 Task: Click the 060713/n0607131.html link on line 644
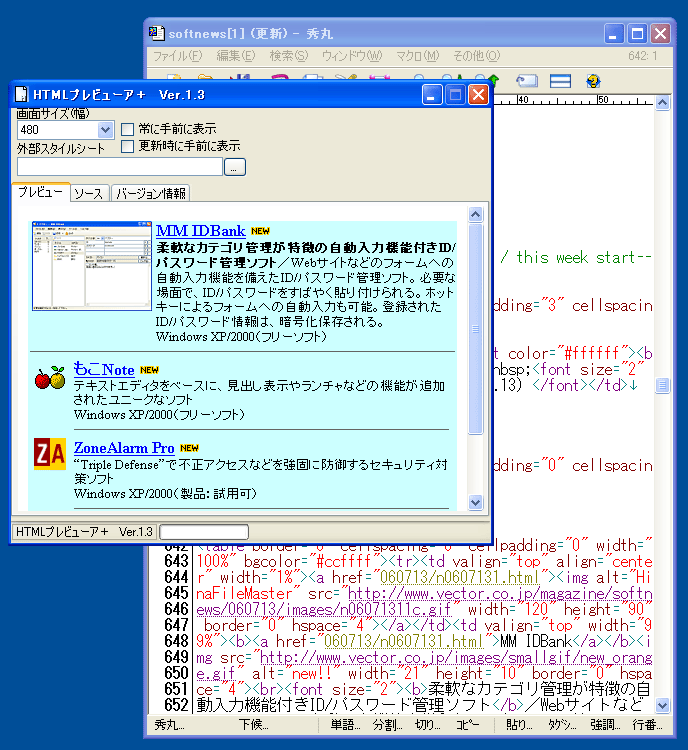pyautogui.click(x=459, y=577)
